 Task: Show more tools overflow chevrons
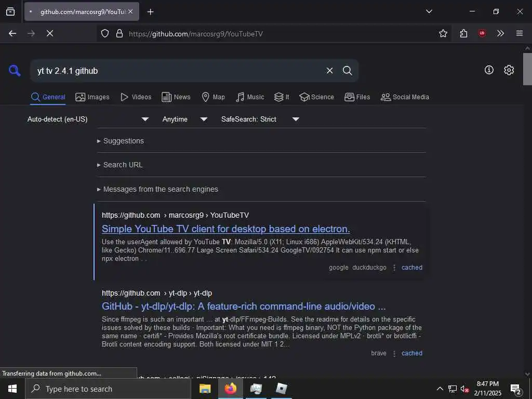click(x=500, y=33)
